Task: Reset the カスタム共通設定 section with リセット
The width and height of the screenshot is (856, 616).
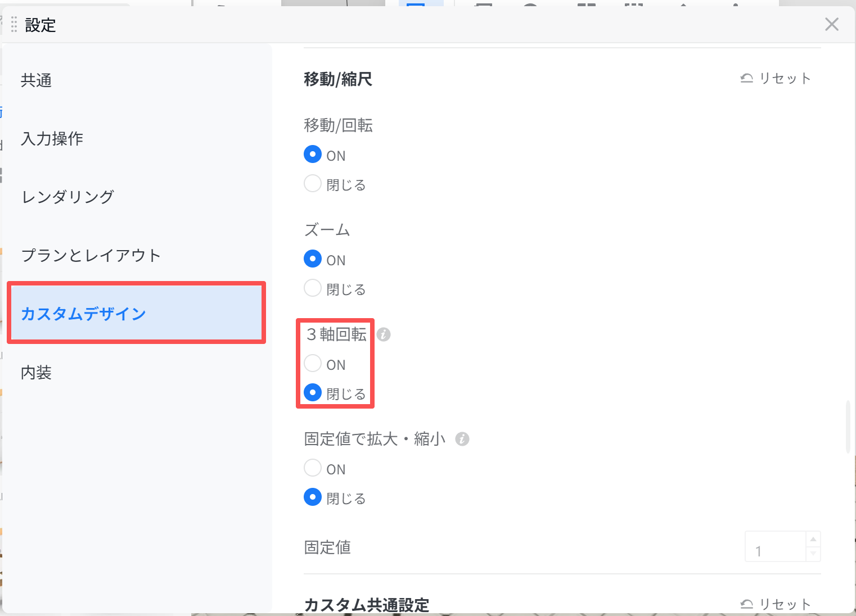Action: 776,604
